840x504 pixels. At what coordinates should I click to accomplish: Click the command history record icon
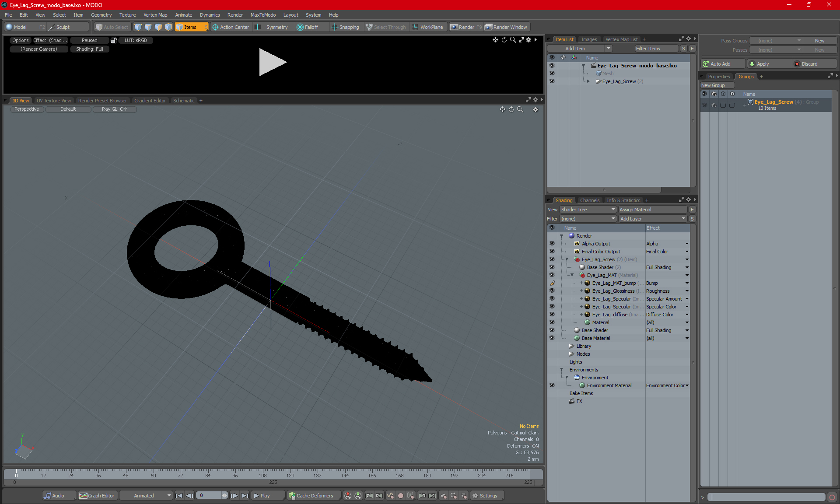pos(832,497)
